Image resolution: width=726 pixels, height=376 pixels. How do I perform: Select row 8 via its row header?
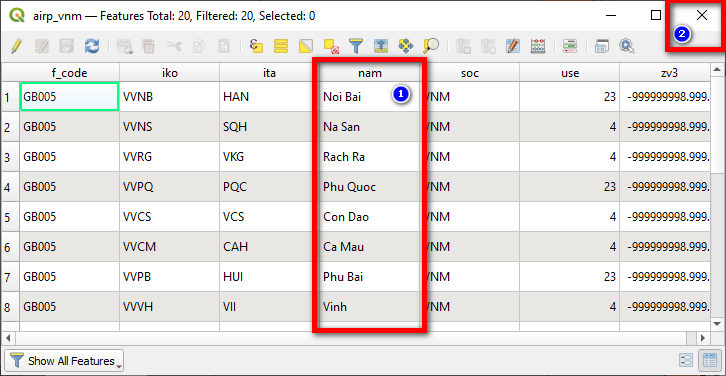(10, 307)
